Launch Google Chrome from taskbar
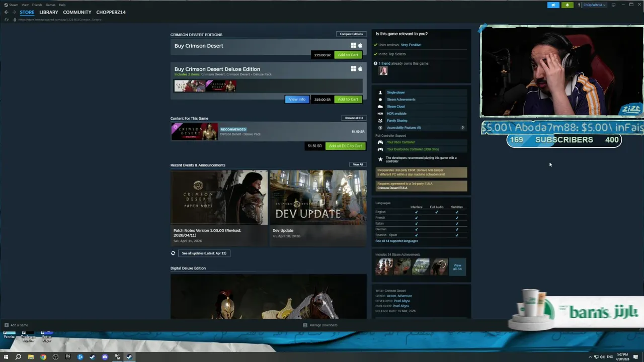Image resolution: width=644 pixels, height=362 pixels. click(x=43, y=357)
